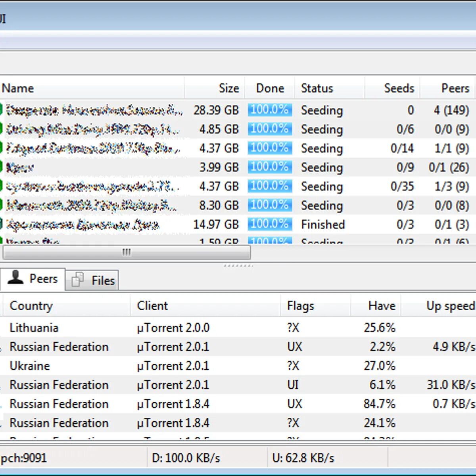
Task: Click the splitter handle between torrent list and peers
Action: pos(238,265)
